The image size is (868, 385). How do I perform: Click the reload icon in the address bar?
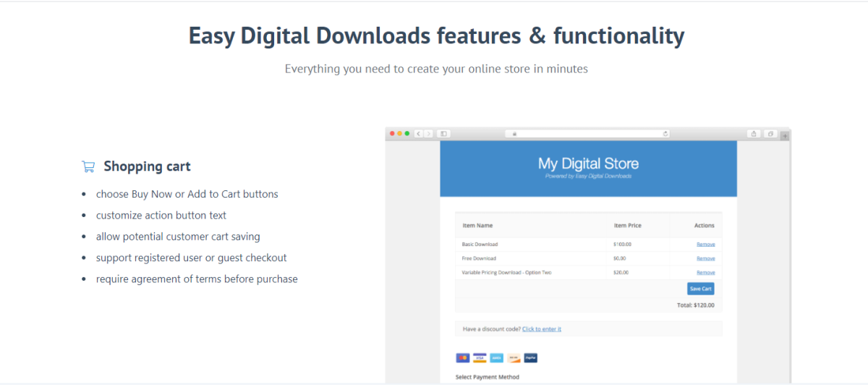[x=665, y=134]
